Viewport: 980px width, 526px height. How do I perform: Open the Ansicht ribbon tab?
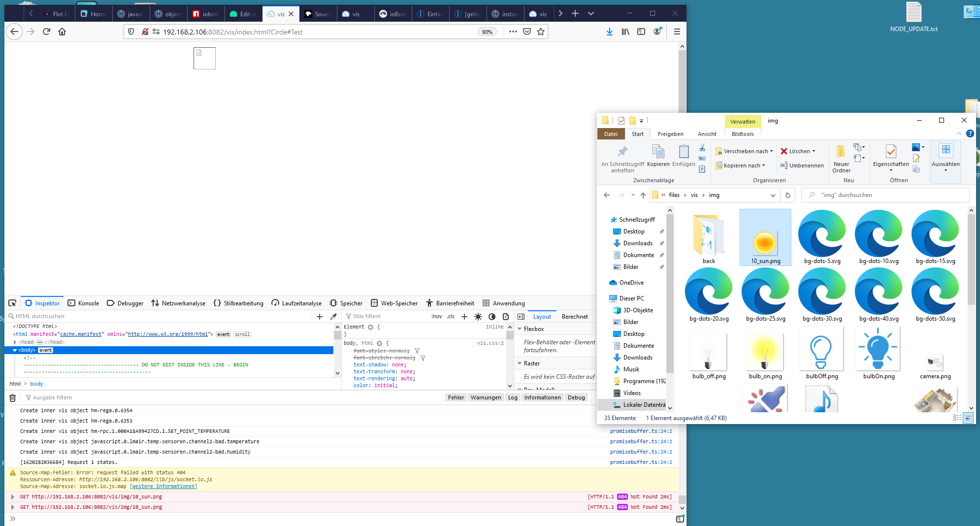click(707, 134)
